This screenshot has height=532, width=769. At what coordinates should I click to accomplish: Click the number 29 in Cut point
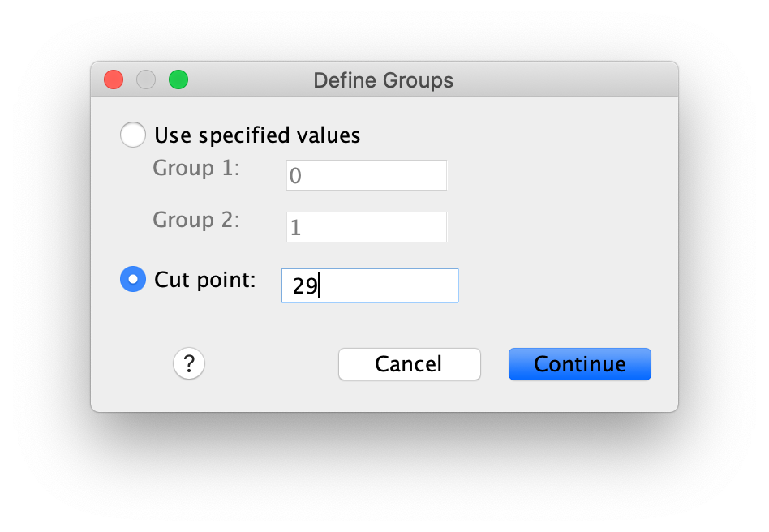point(304,285)
